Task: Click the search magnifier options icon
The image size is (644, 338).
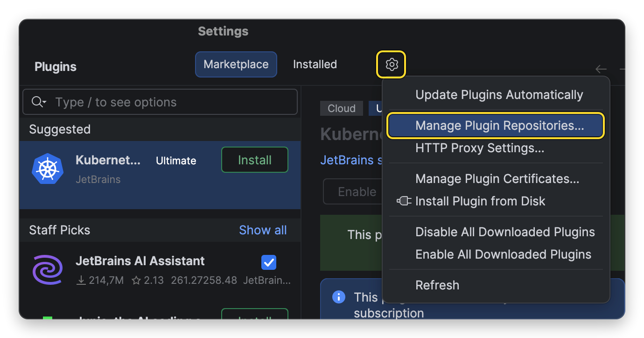Action: tap(39, 102)
